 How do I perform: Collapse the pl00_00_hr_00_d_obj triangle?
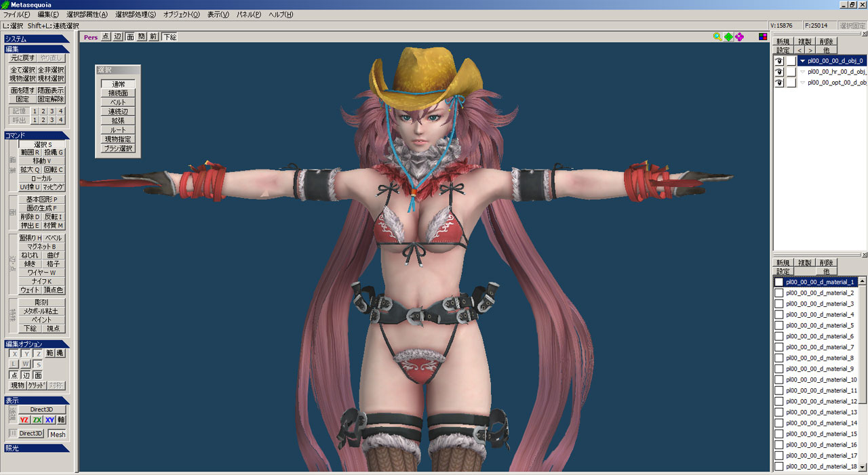tap(803, 72)
